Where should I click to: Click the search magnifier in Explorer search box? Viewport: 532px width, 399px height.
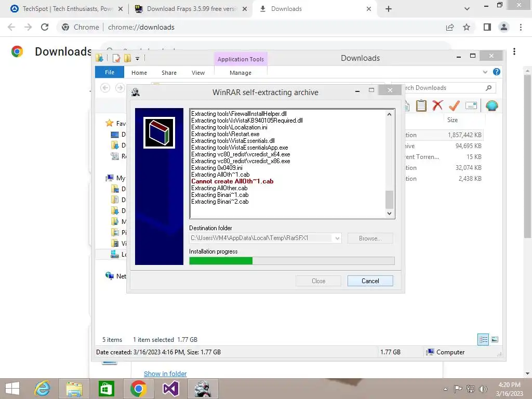click(488, 88)
